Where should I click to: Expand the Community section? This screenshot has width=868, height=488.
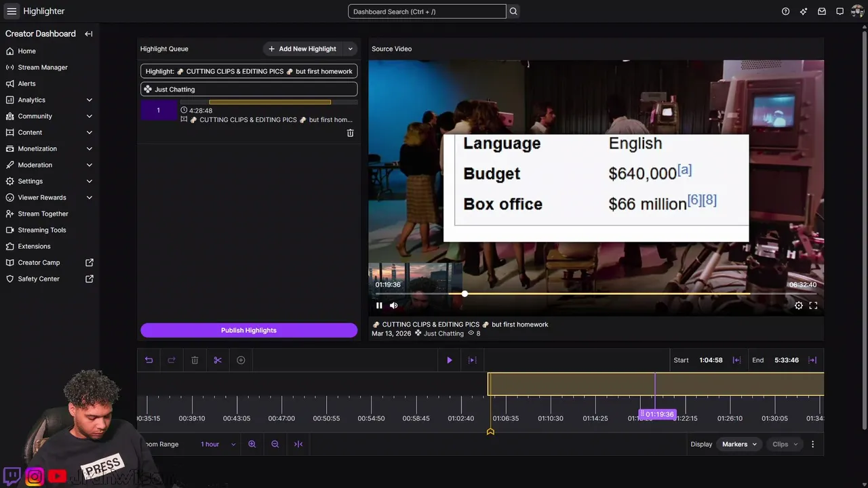pos(90,116)
